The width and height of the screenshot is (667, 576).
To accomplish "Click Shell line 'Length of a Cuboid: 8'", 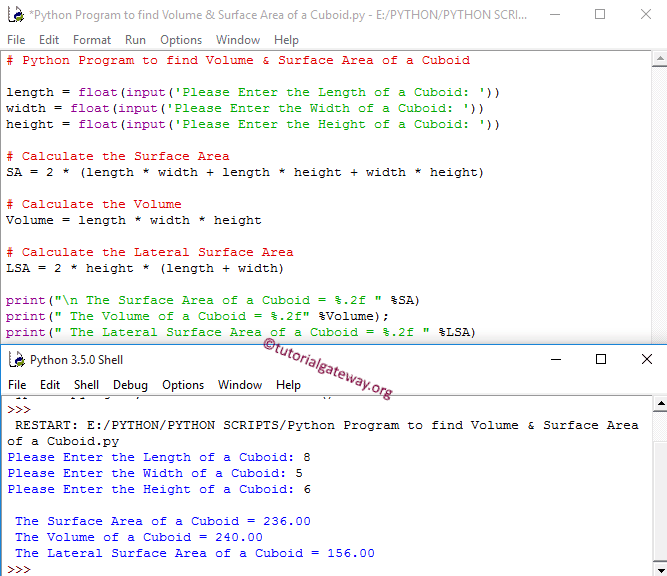I will click(x=159, y=457).
